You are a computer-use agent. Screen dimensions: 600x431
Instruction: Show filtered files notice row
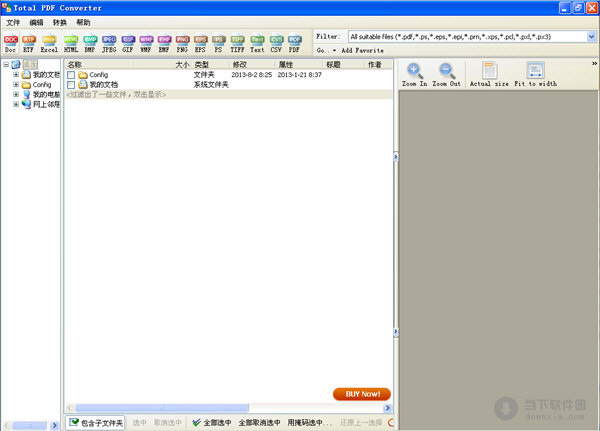[228, 95]
